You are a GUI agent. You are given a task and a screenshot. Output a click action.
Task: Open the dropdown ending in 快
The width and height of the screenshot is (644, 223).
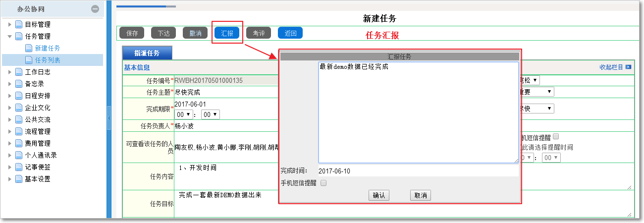(x=536, y=109)
